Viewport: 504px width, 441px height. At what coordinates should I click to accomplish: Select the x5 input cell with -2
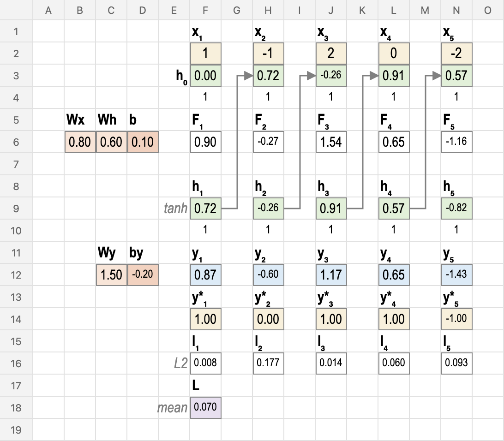coord(456,54)
